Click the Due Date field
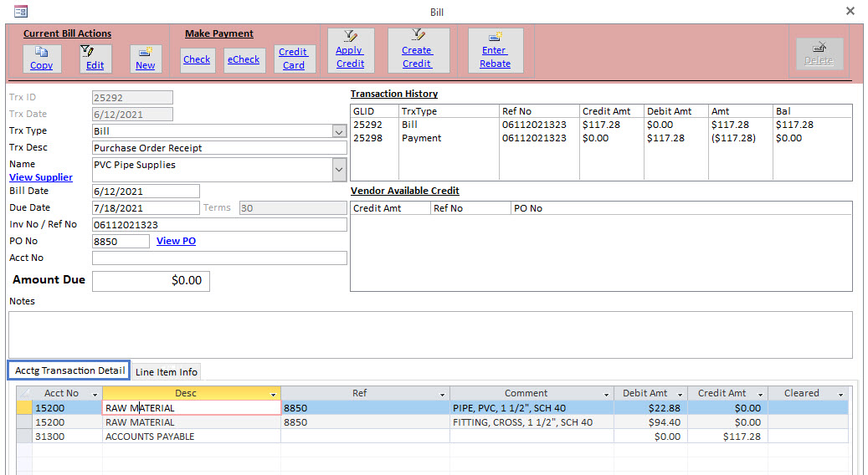 (x=146, y=208)
